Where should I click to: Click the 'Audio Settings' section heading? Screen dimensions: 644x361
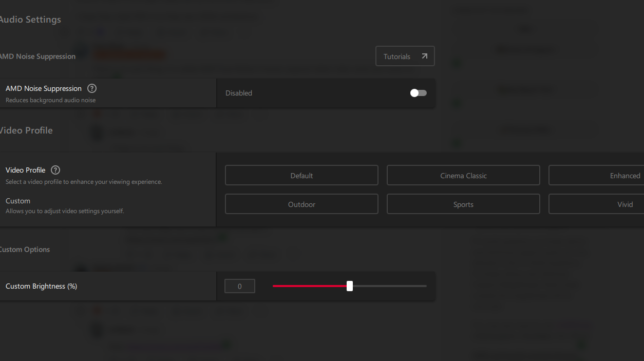30,20
